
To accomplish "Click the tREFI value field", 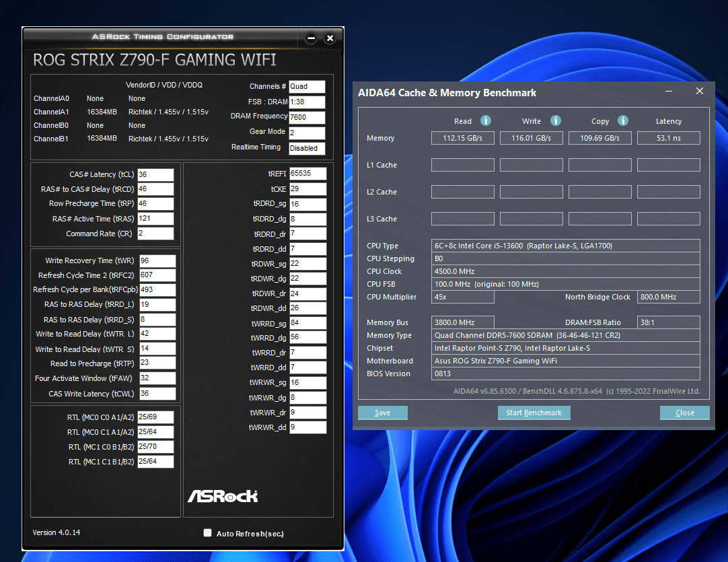I will pos(308,174).
